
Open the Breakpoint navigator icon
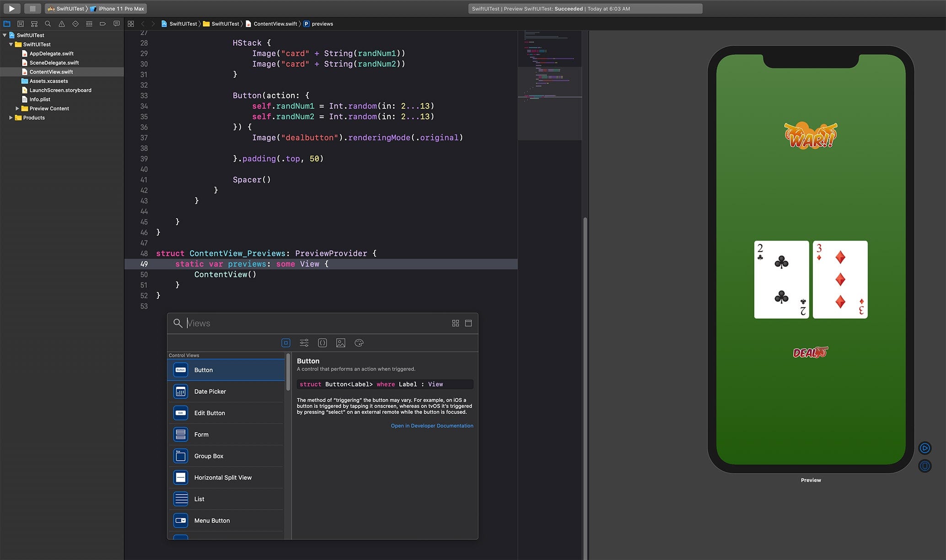click(102, 24)
